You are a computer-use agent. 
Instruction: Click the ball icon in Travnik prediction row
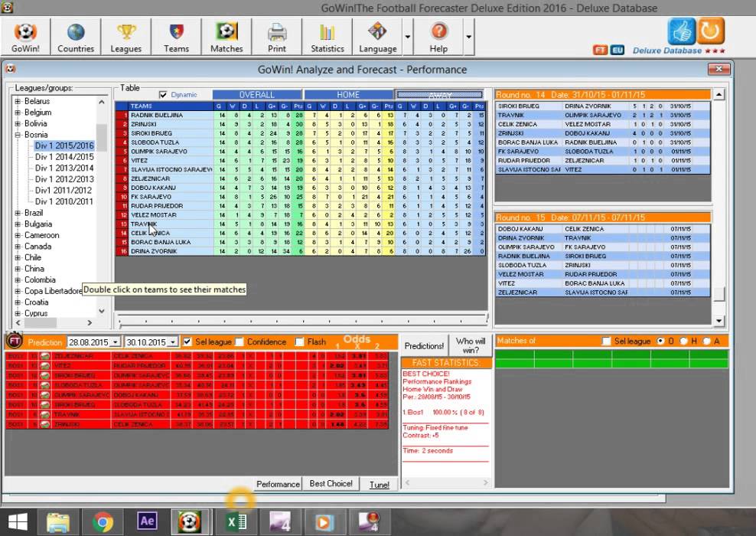(x=45, y=414)
